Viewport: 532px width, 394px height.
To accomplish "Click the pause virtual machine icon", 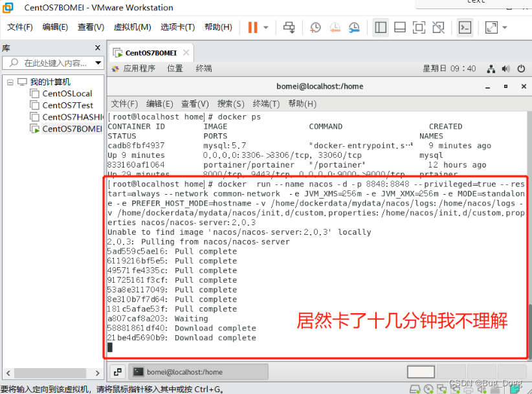I will coord(252,27).
